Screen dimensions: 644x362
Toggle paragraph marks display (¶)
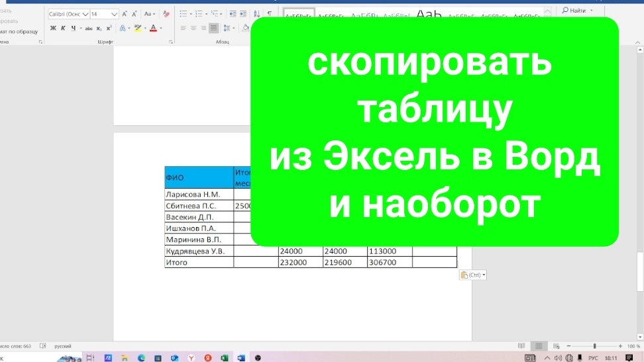(x=270, y=14)
